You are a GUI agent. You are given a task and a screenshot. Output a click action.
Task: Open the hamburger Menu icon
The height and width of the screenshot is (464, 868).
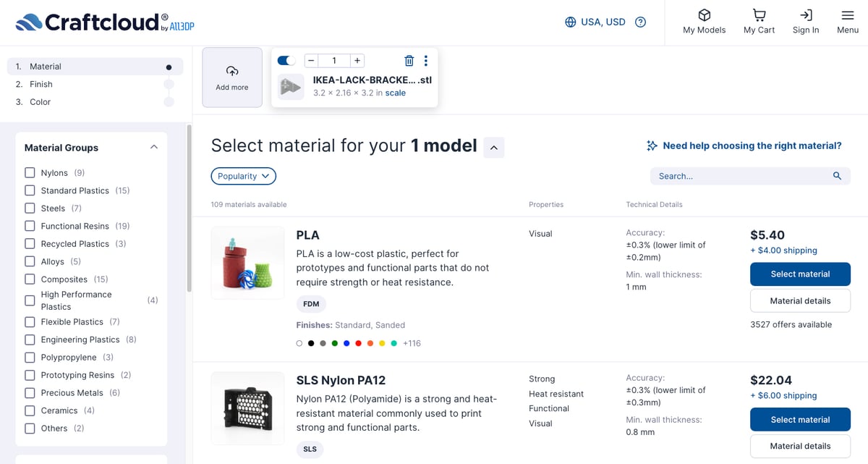click(x=848, y=15)
